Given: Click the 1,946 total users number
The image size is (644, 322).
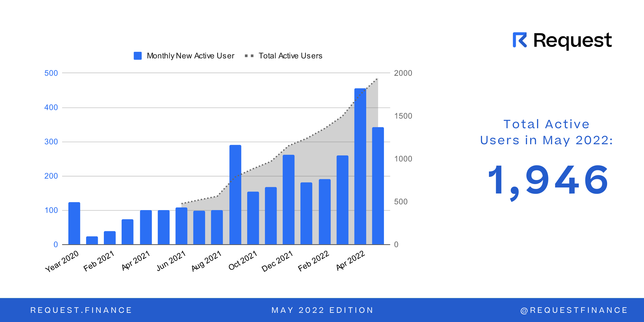Looking at the screenshot, I should [548, 180].
